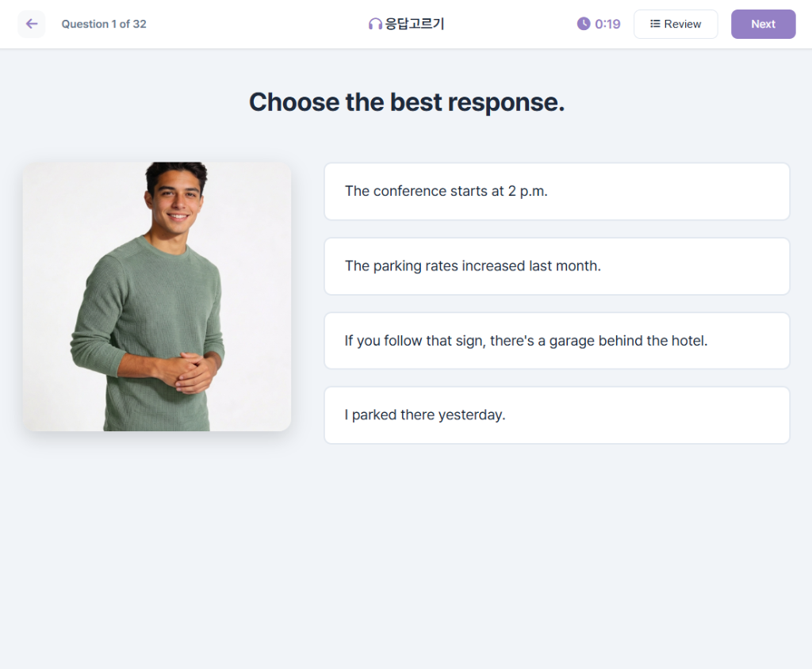812x669 pixels.
Task: Click the "Question 1 of 32" counter
Action: click(x=104, y=24)
